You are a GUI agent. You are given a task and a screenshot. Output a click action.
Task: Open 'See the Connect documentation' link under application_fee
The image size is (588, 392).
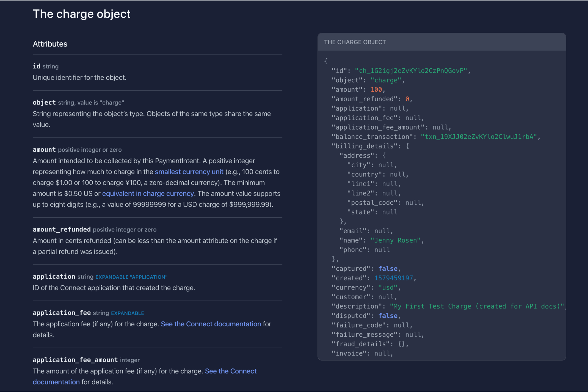pyautogui.click(x=211, y=324)
